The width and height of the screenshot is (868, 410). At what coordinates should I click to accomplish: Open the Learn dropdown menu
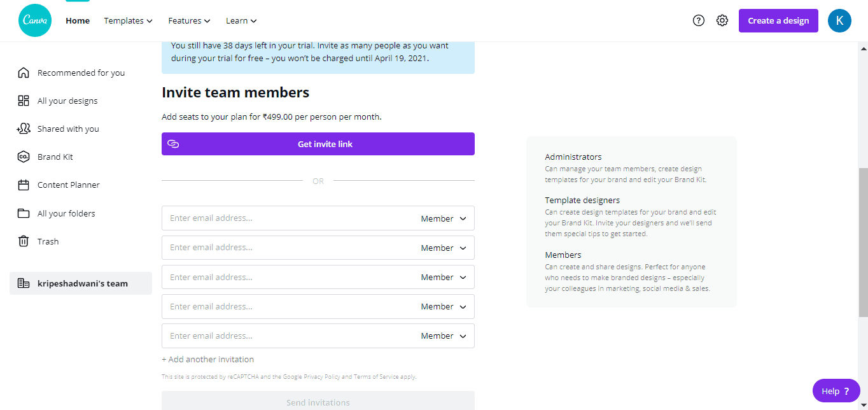[241, 20]
